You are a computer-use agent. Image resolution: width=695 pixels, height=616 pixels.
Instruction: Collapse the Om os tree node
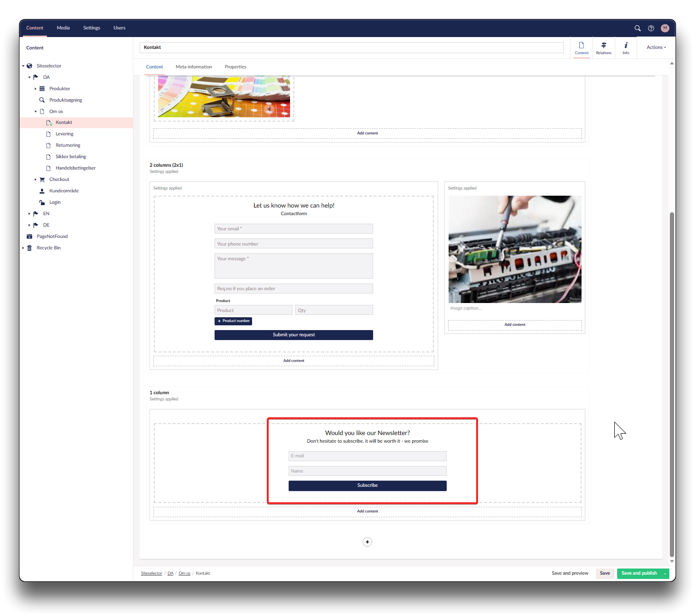point(36,112)
